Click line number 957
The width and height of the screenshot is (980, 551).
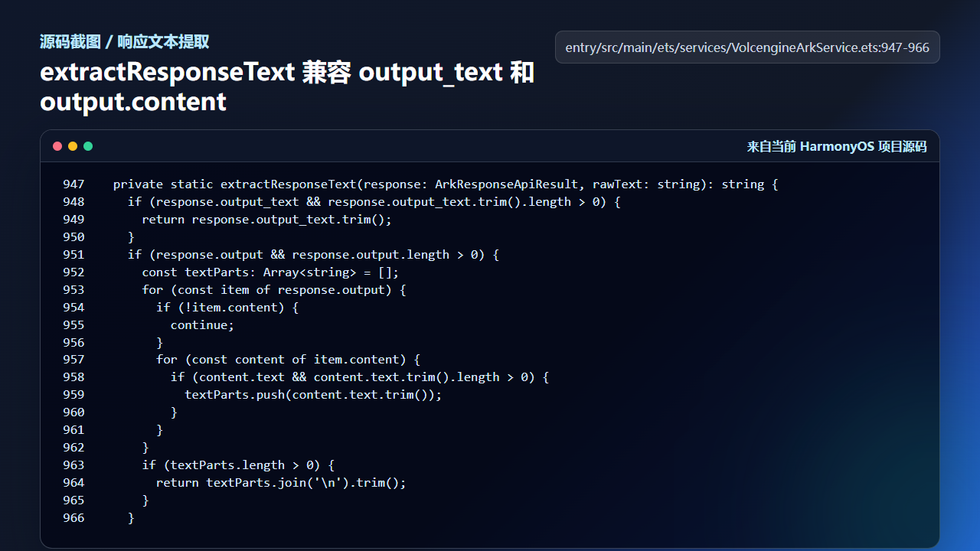(x=74, y=360)
